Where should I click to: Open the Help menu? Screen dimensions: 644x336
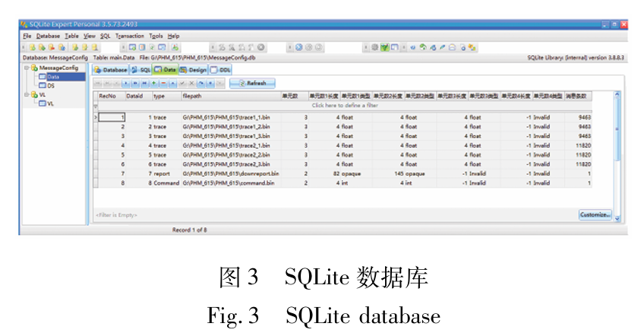[x=173, y=36]
